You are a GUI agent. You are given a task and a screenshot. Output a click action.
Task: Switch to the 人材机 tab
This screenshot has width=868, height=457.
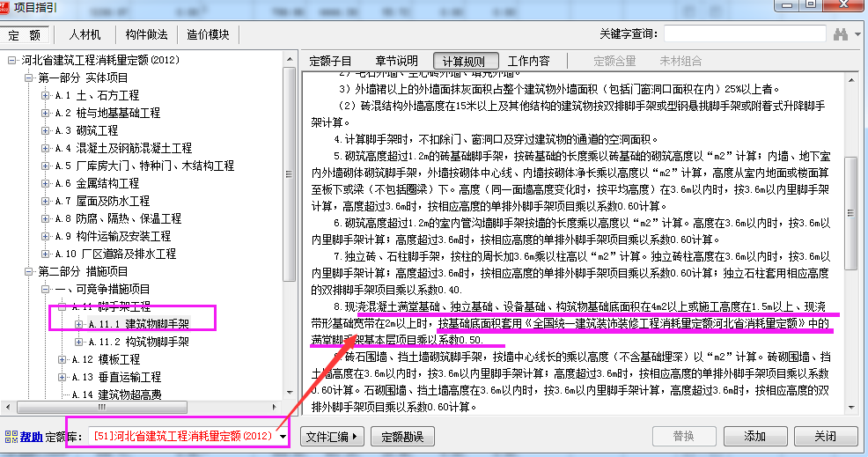click(x=85, y=35)
